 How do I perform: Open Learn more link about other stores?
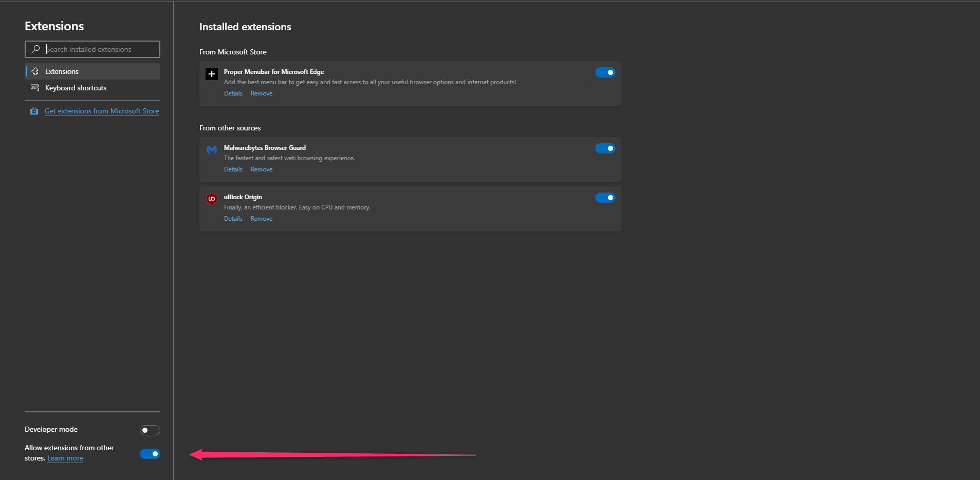pyautogui.click(x=65, y=458)
